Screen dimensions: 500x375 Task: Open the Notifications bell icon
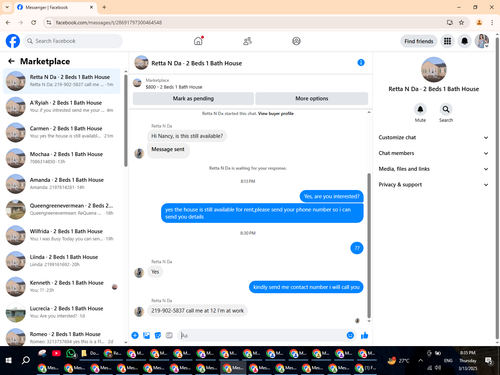[464, 41]
